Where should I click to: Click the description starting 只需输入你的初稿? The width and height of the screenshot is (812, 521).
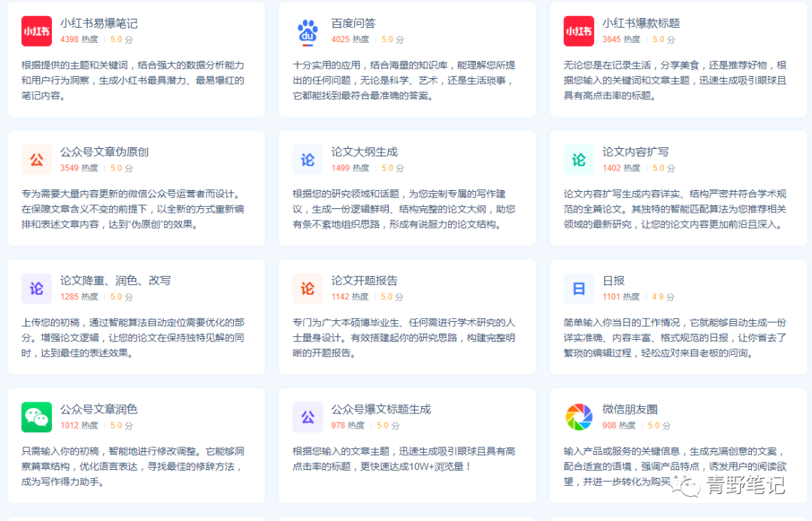point(132,466)
